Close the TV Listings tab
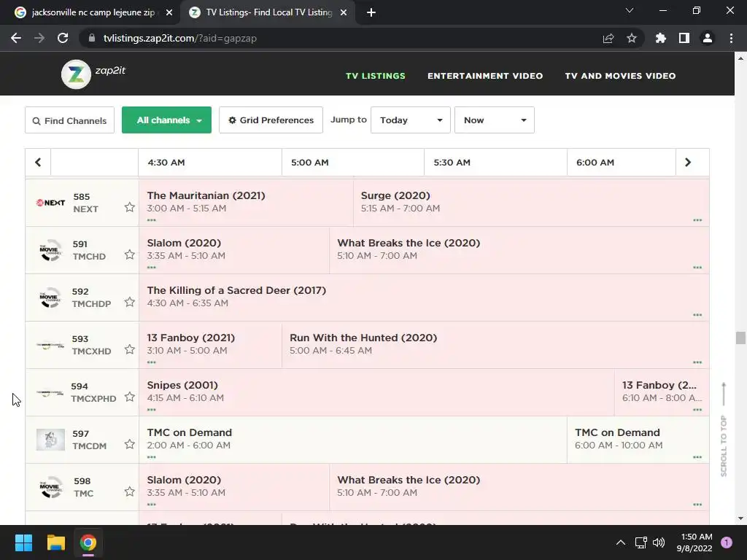 coord(344,13)
